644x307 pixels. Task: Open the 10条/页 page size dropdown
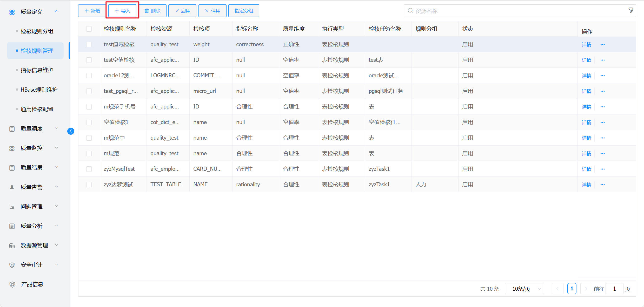click(525, 289)
